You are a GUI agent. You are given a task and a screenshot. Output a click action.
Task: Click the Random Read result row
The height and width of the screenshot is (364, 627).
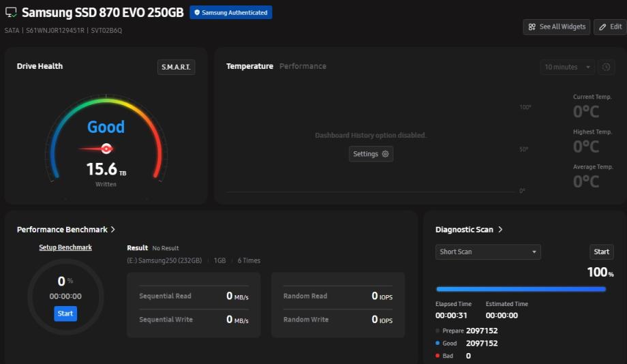(x=338, y=297)
